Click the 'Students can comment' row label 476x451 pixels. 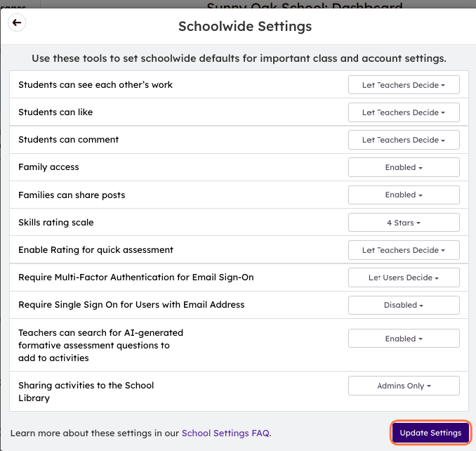pos(69,140)
